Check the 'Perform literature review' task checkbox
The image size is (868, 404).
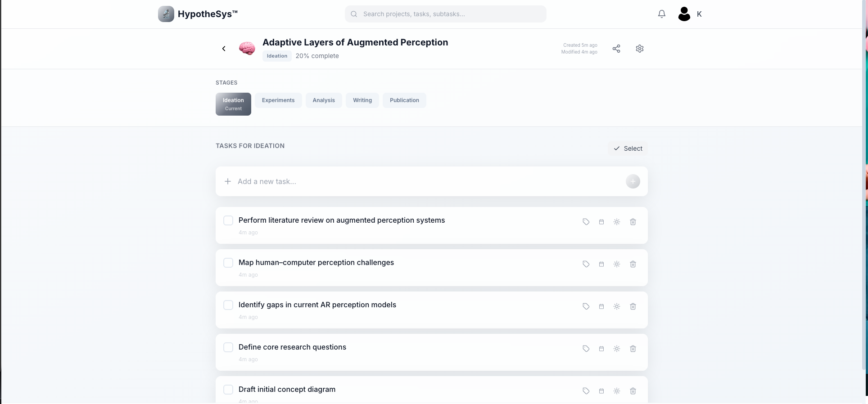tap(228, 220)
